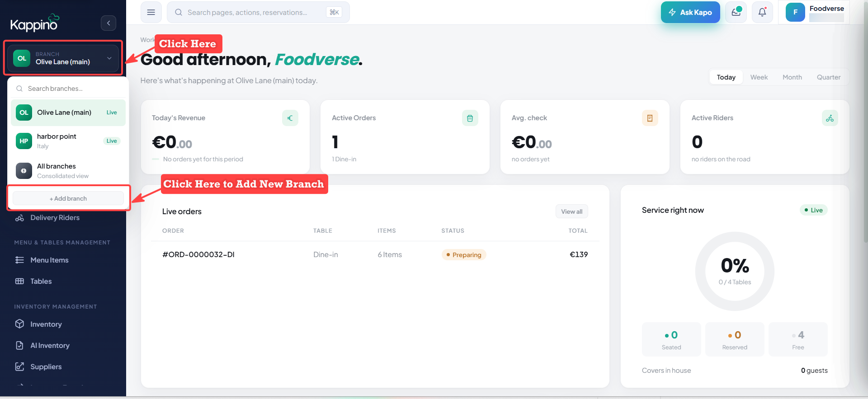Click the 6 Items cell

coord(390,254)
